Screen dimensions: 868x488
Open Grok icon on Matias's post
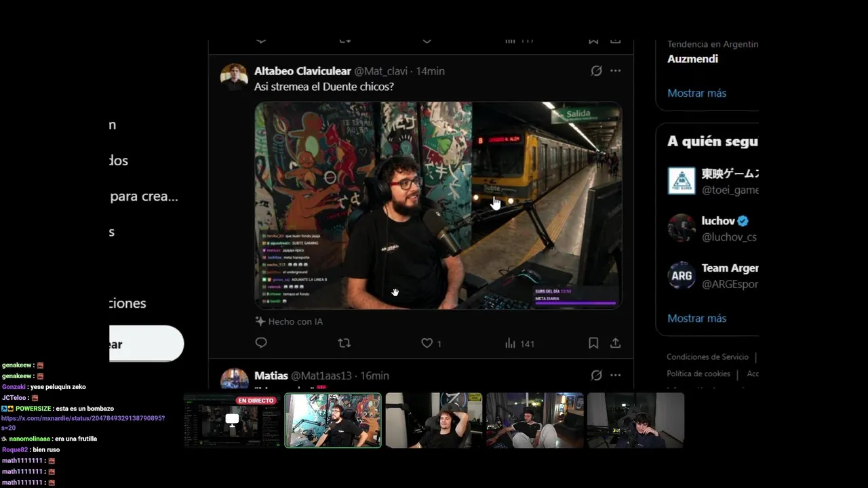click(x=596, y=375)
